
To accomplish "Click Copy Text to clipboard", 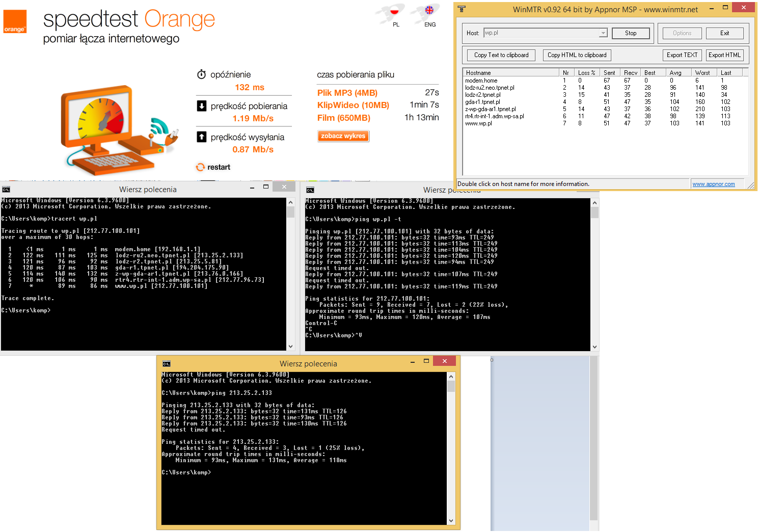I will [x=501, y=55].
